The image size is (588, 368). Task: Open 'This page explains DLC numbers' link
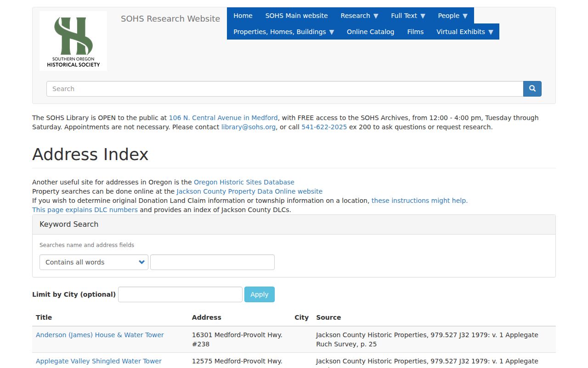click(85, 210)
